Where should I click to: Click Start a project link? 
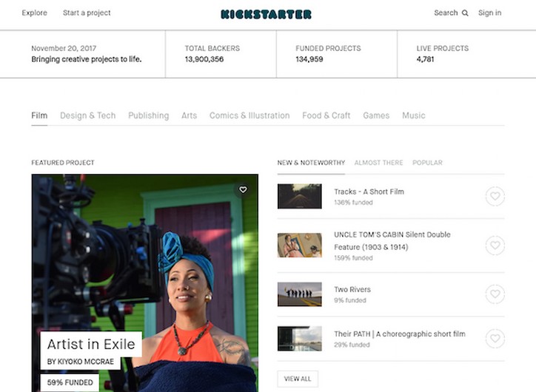(x=87, y=13)
